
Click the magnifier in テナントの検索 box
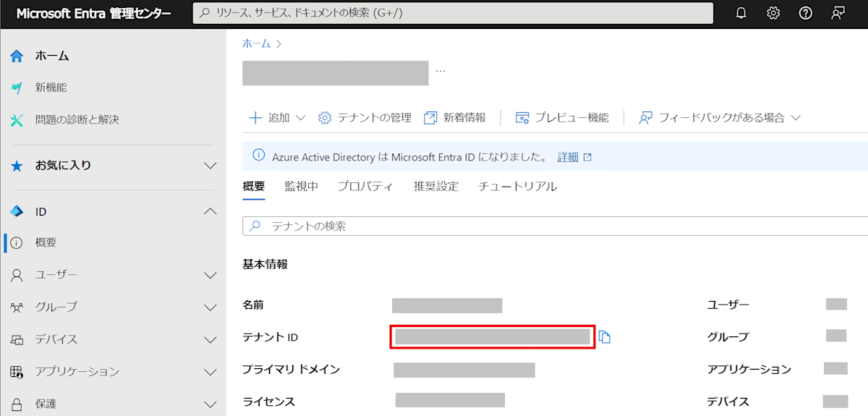[255, 226]
